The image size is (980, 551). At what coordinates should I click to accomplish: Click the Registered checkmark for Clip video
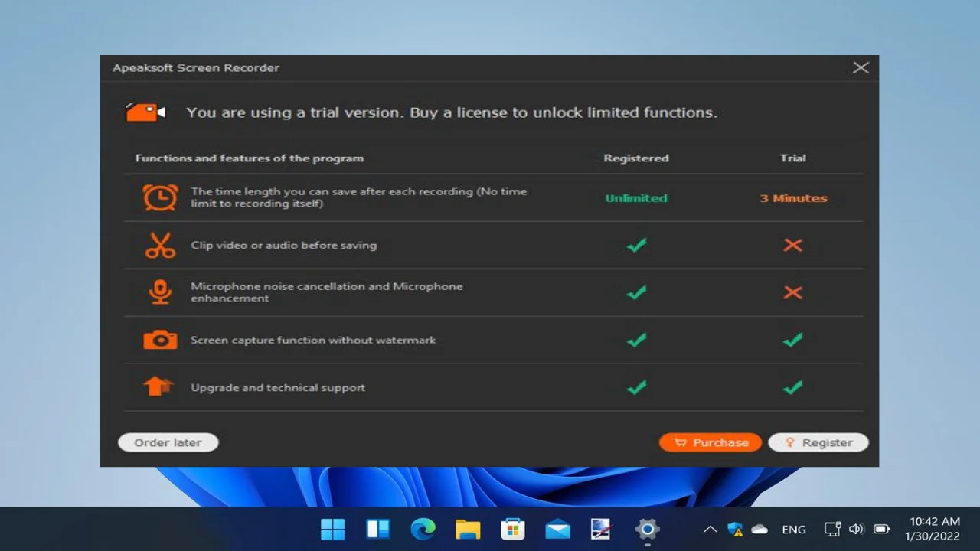point(636,245)
